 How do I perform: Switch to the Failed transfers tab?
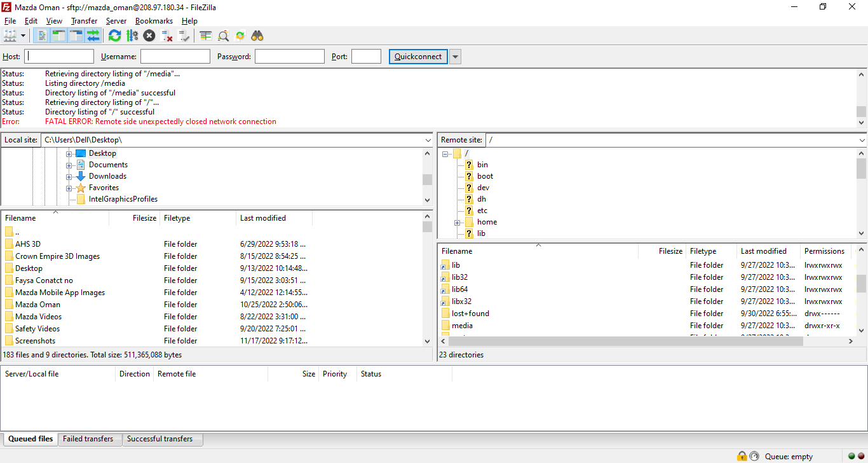(88, 439)
